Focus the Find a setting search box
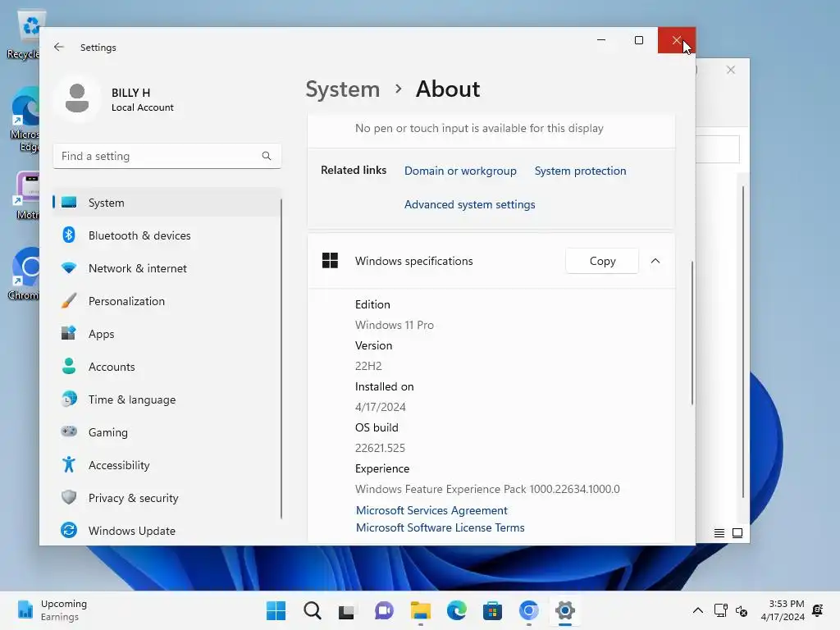This screenshot has width=840, height=630. pyautogui.click(x=167, y=156)
